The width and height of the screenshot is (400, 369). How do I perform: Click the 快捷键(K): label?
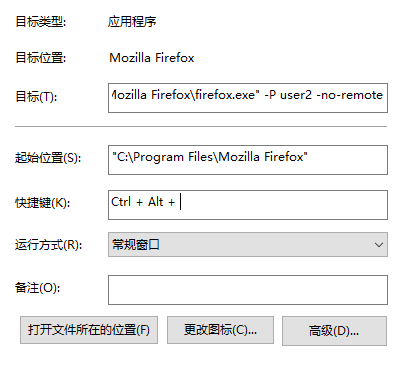click(43, 202)
